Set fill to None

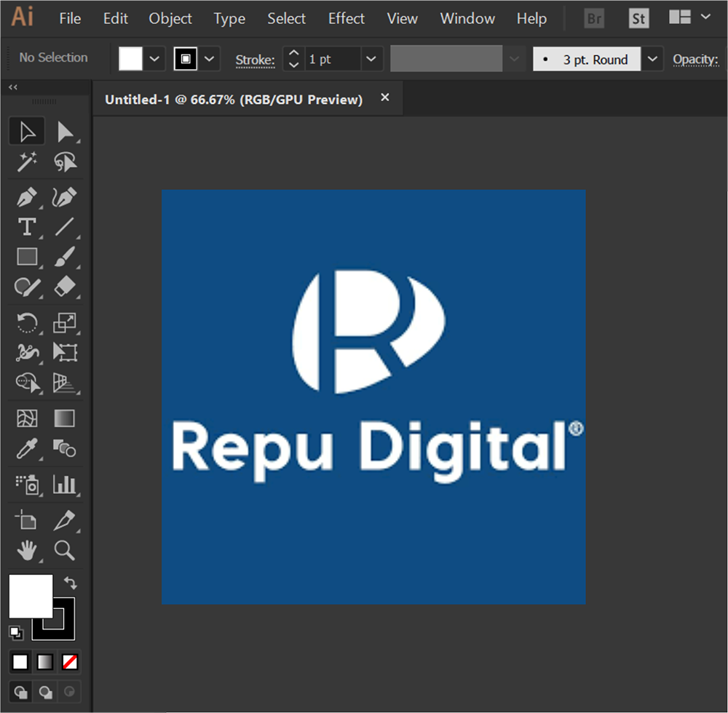coord(70,662)
